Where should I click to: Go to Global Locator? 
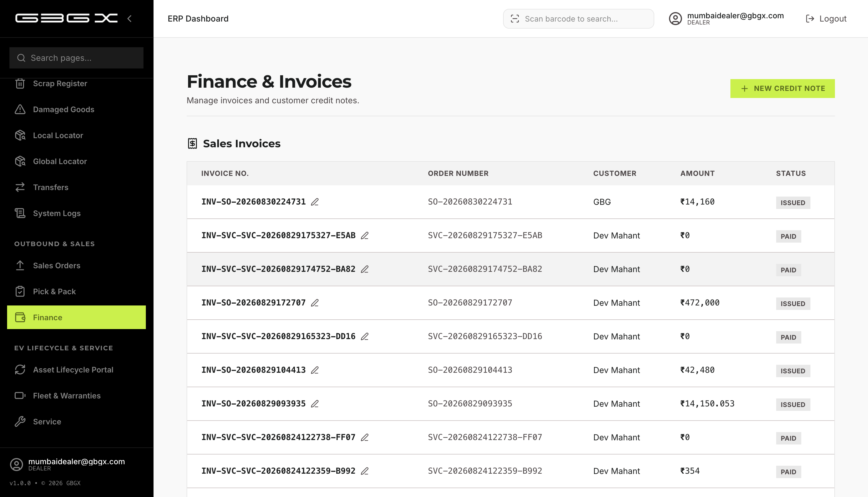coord(76,161)
